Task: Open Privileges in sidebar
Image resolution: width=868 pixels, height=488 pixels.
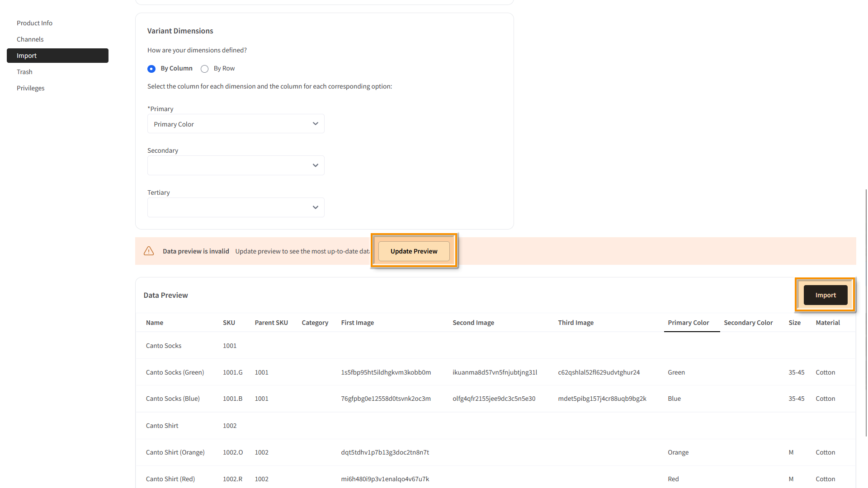Action: [30, 88]
